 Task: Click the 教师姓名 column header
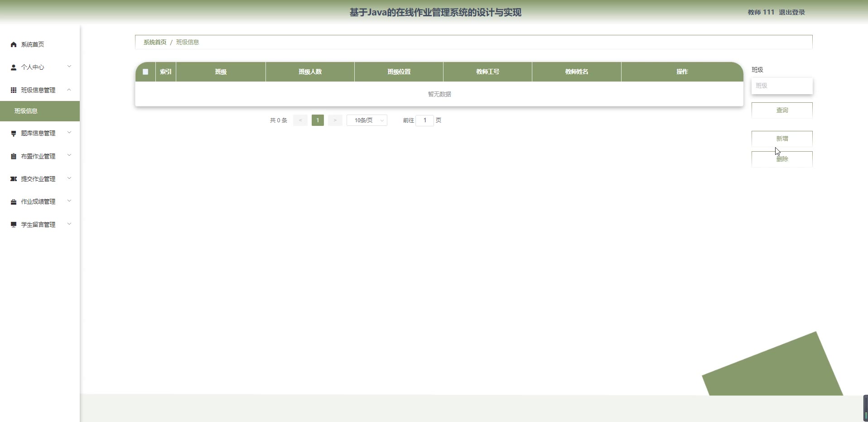[576, 72]
